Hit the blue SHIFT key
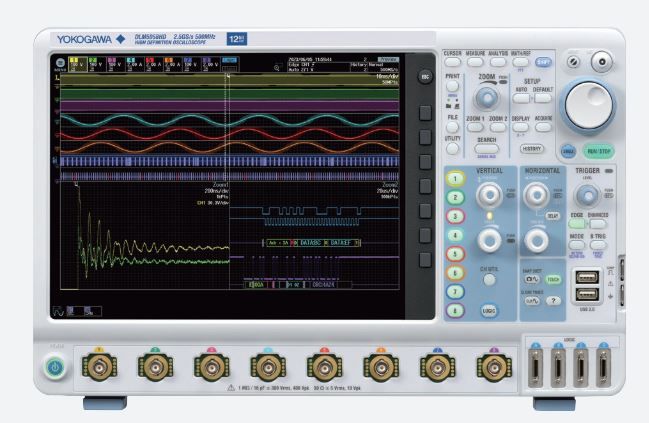The height and width of the screenshot is (423, 649). pyautogui.click(x=543, y=62)
